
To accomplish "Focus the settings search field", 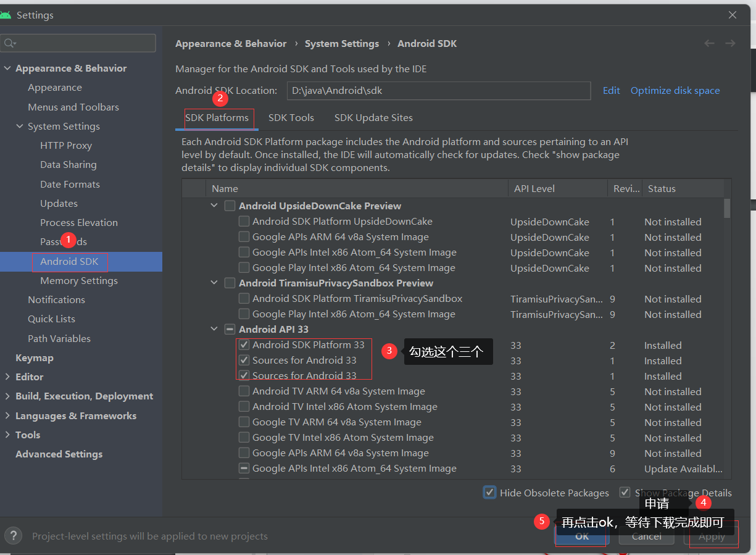I will [x=78, y=43].
